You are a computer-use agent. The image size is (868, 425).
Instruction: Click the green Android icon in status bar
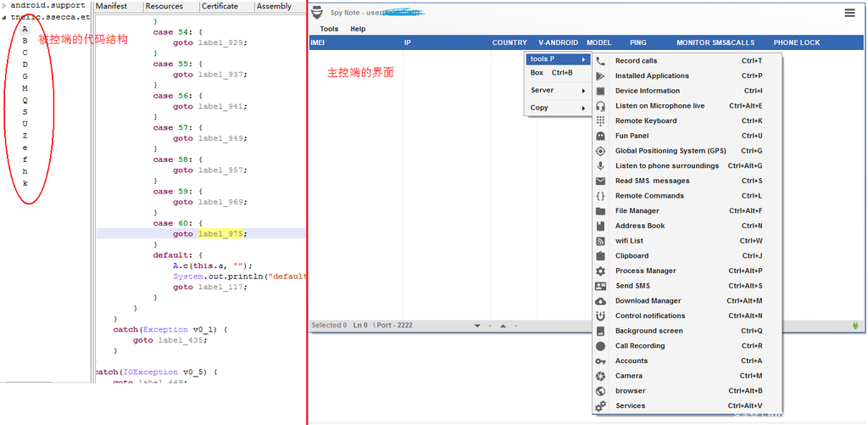pos(855,326)
